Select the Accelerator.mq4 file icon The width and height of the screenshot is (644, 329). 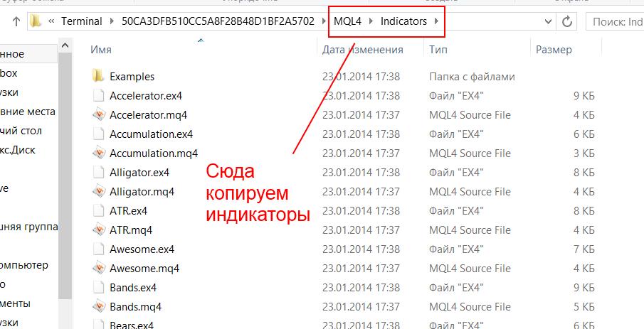(x=98, y=114)
